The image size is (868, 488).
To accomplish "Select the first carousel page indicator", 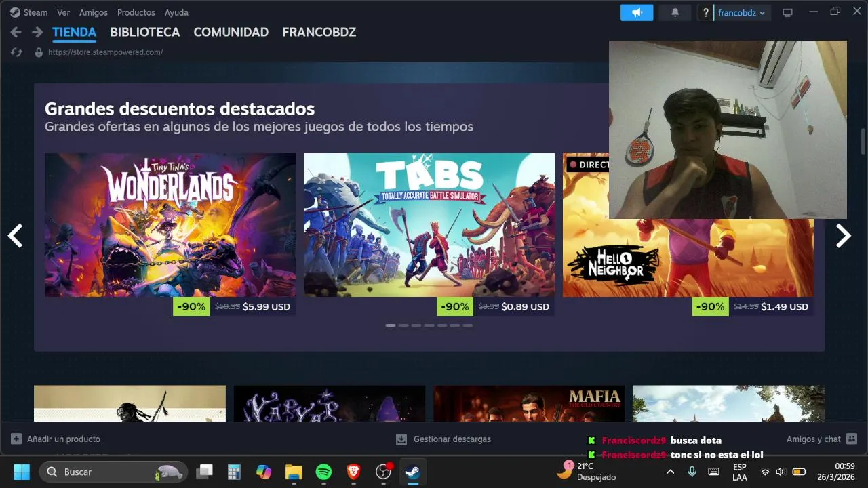I will pos(391,325).
